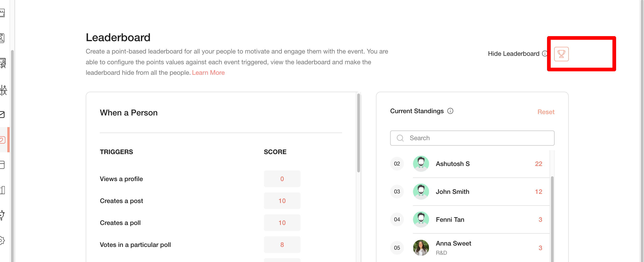
Task: Select the active heart engagement sidebar icon
Action: point(3,140)
